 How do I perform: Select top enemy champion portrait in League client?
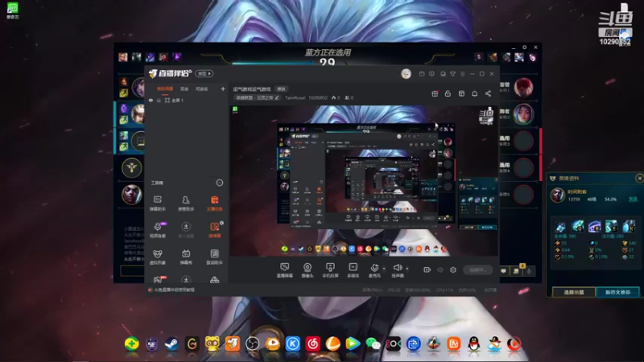click(x=523, y=87)
